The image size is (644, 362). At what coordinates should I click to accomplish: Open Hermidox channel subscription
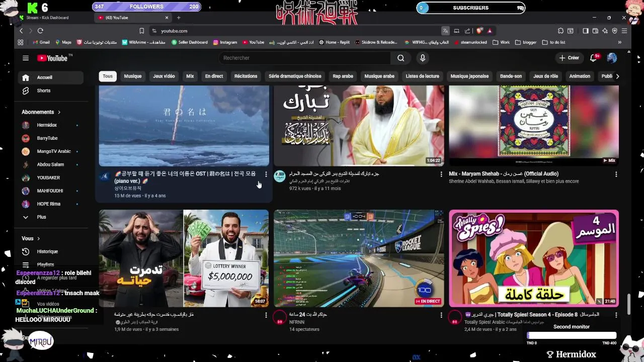point(50,125)
